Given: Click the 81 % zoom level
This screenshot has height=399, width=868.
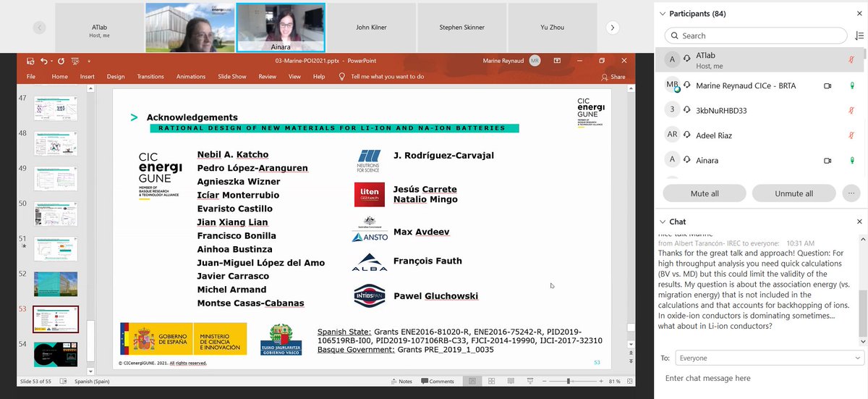Looking at the screenshot, I should [614, 381].
